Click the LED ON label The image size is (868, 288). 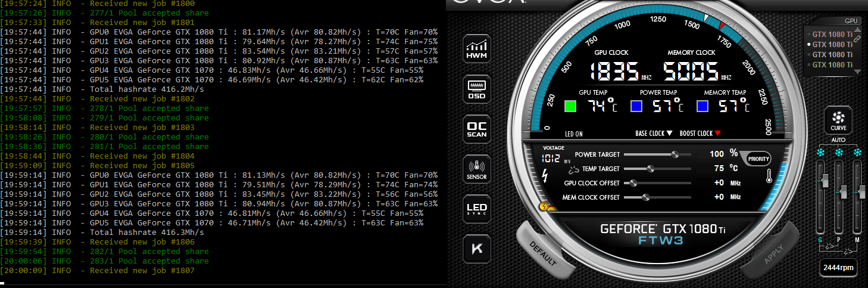coord(574,134)
